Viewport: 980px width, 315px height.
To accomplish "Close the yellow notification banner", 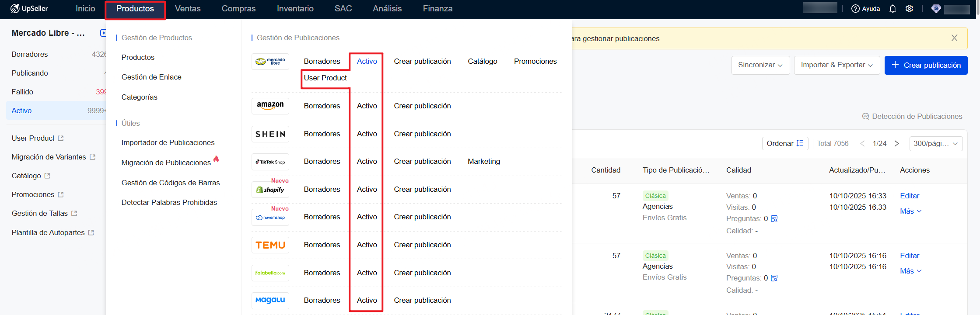I will 954,38.
